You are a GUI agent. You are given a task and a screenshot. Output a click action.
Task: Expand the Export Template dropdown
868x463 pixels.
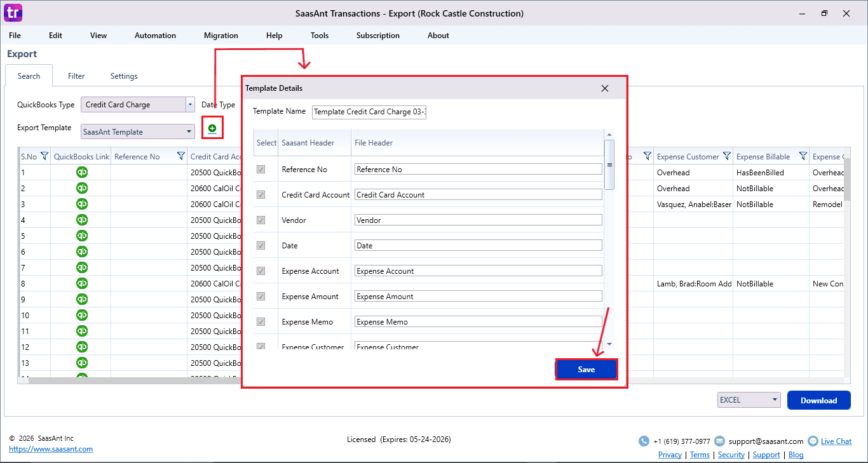(189, 132)
